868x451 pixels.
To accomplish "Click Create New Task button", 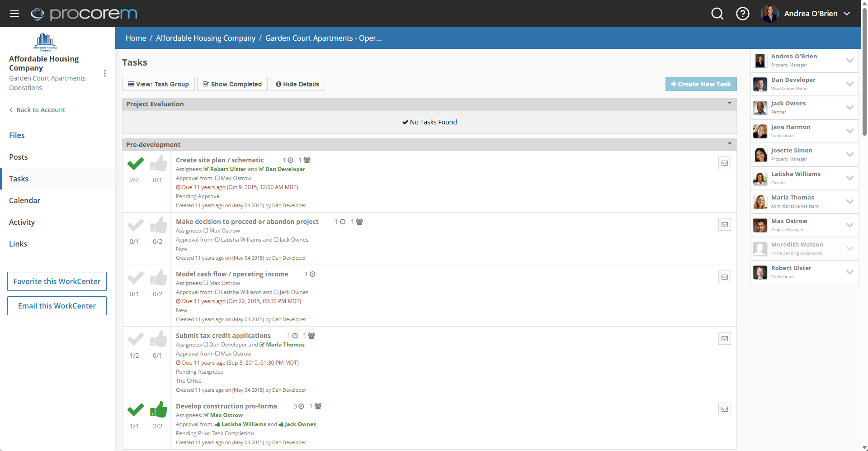I will (x=701, y=84).
